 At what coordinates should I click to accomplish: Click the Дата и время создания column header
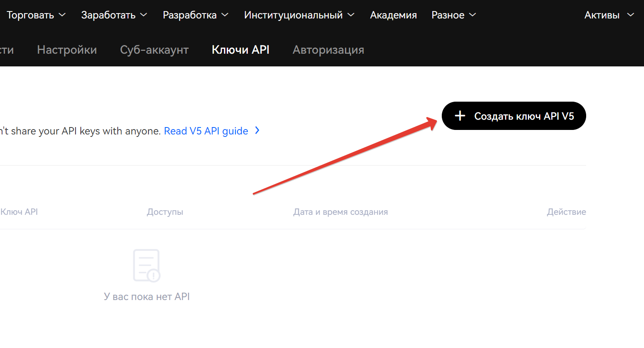[340, 212]
